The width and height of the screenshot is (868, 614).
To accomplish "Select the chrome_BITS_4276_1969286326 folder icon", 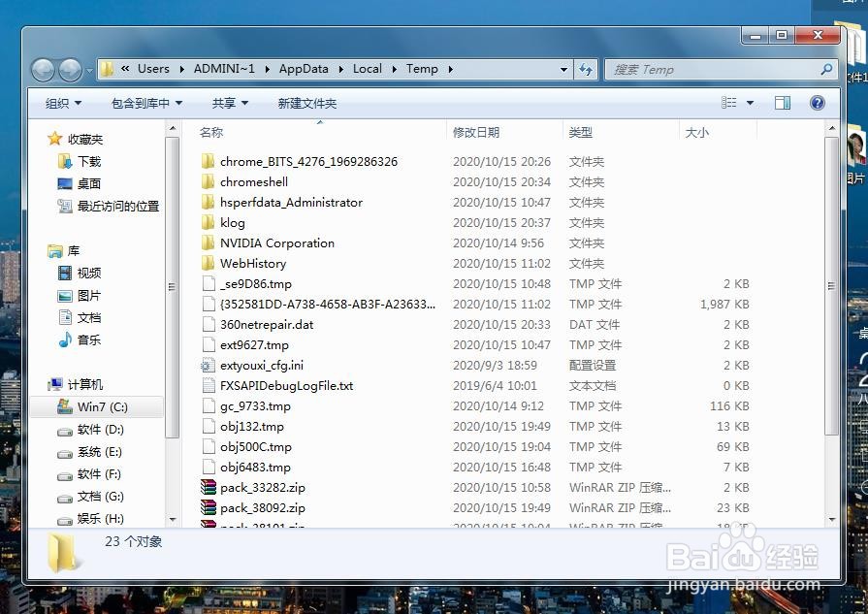I will click(208, 161).
